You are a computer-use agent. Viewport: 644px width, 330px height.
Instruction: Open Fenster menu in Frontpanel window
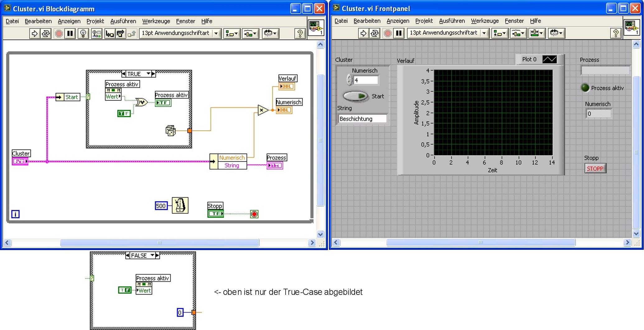tap(514, 21)
